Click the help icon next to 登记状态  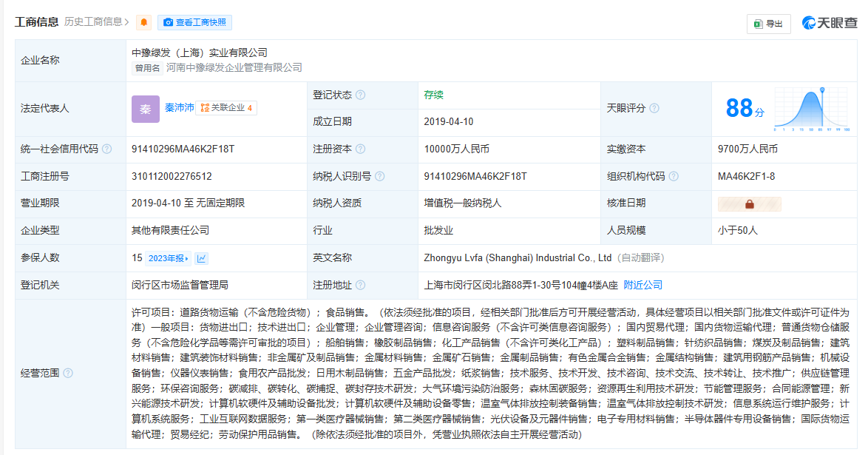pos(360,95)
